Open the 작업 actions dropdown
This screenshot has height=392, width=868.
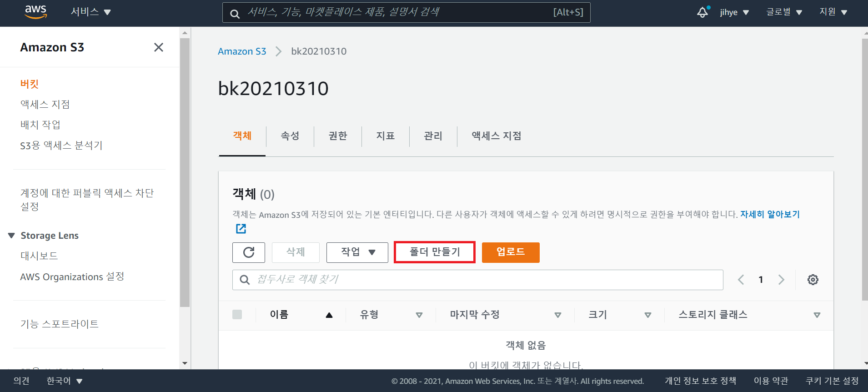pos(357,252)
